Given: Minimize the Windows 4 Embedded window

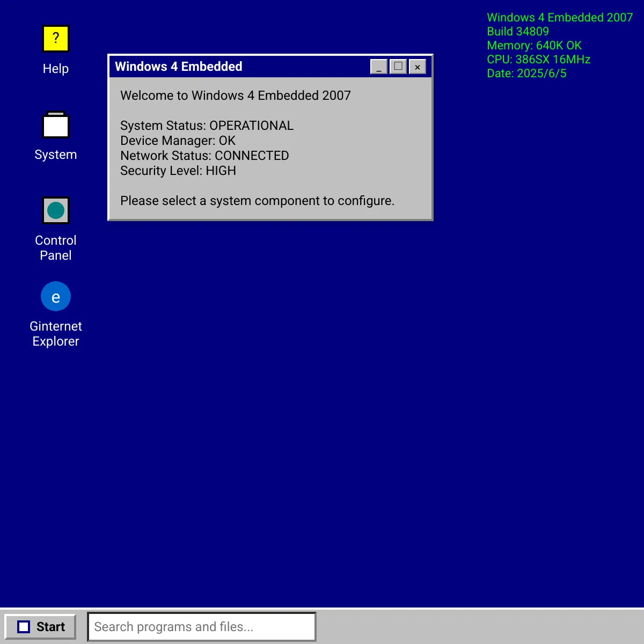Looking at the screenshot, I should pyautogui.click(x=379, y=67).
